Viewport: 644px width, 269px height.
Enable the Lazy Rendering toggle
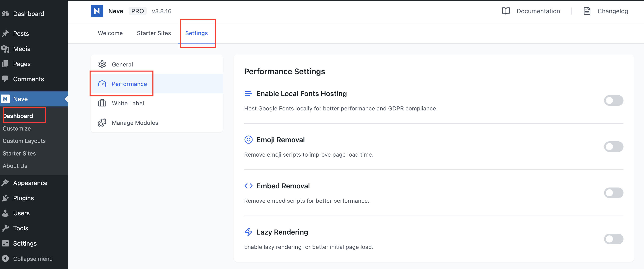(x=613, y=239)
